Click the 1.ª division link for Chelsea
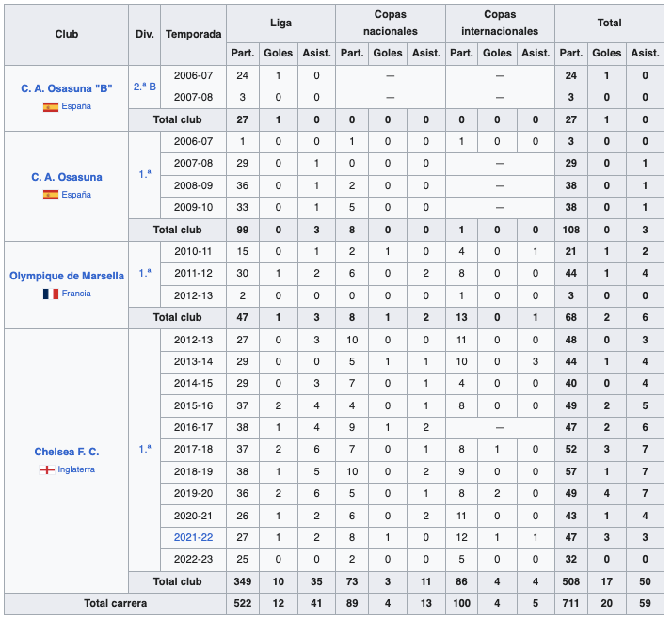This screenshot has width=672, height=620. click(x=144, y=449)
